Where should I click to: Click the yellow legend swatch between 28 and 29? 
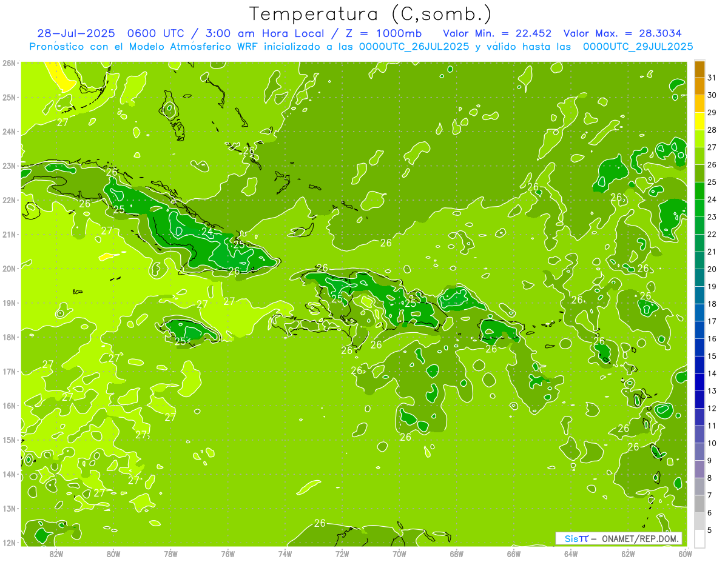[699, 121]
